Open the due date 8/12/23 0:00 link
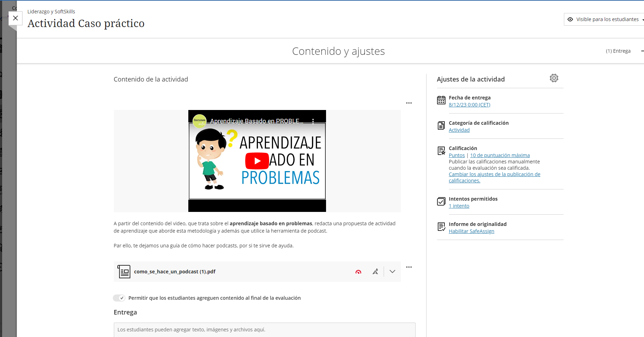The image size is (644, 337). (469, 105)
